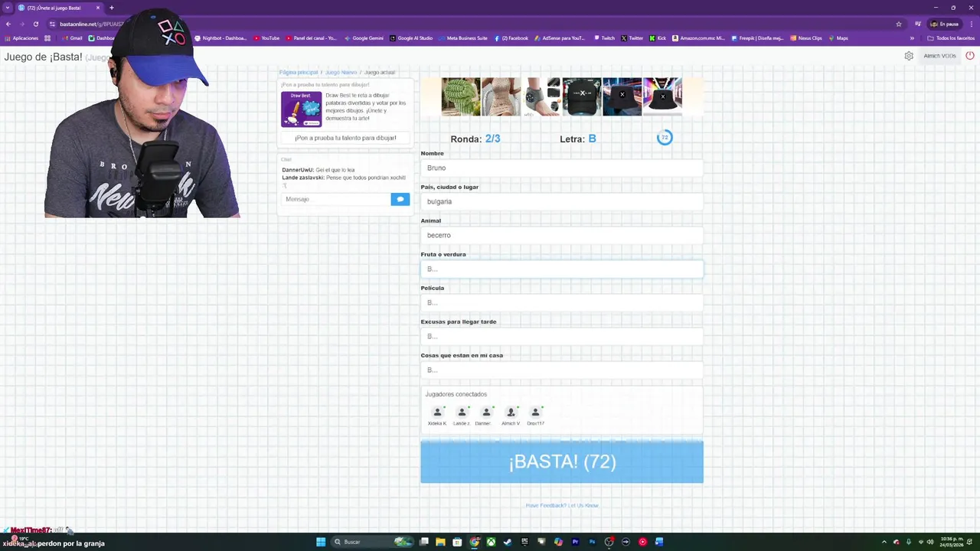Go to Página principal breadcrumb link
This screenshot has height=551, width=980.
tap(299, 72)
